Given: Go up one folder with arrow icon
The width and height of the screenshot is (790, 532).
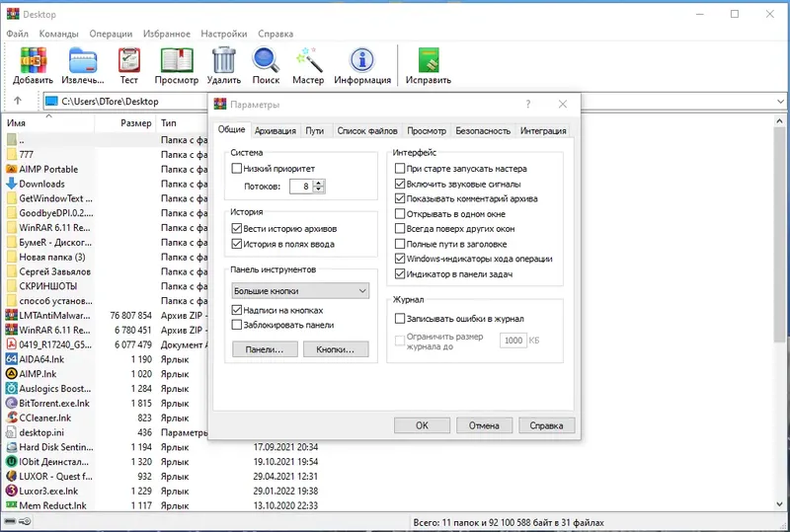Looking at the screenshot, I should click(18, 101).
